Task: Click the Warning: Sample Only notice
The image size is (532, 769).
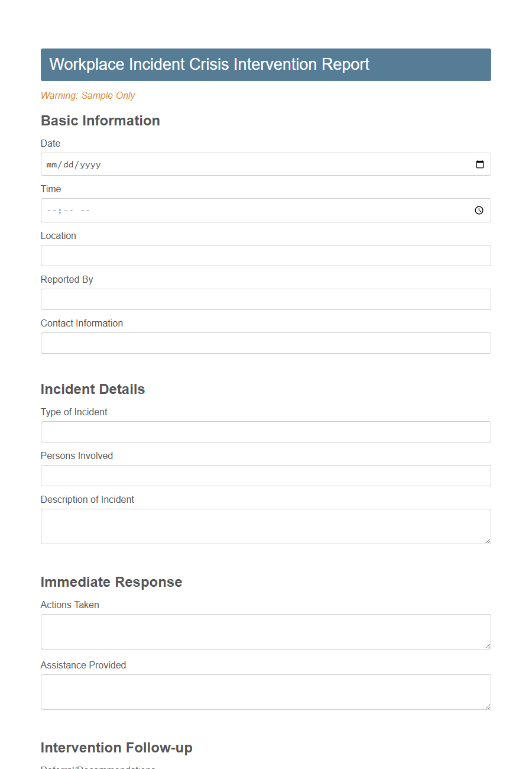Action: pos(87,95)
